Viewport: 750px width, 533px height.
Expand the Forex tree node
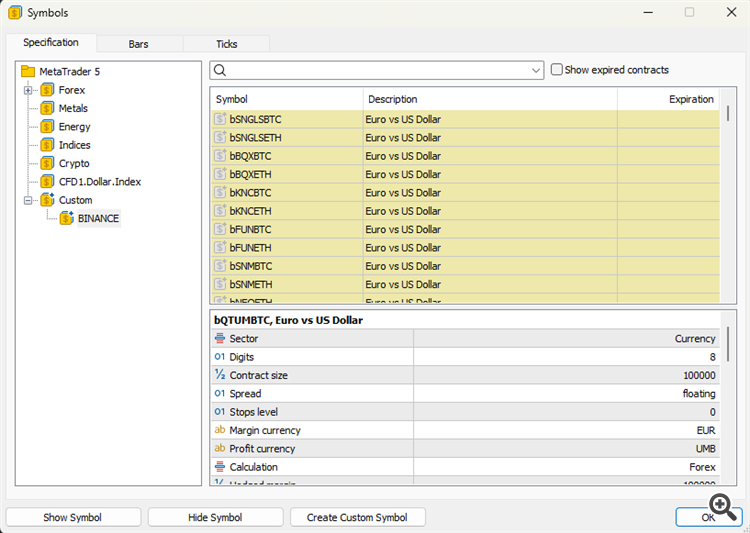(x=28, y=90)
